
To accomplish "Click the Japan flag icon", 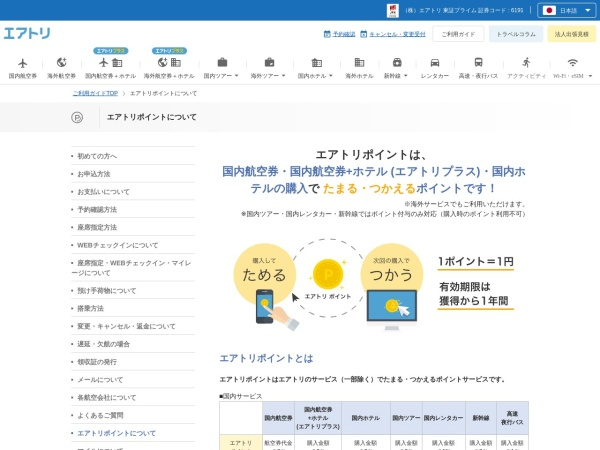I will coord(549,10).
